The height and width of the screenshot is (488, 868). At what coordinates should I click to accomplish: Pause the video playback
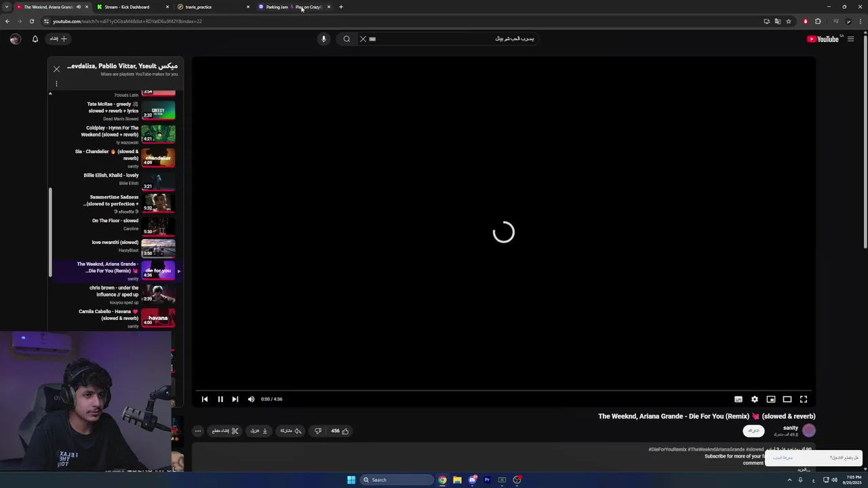(x=220, y=399)
